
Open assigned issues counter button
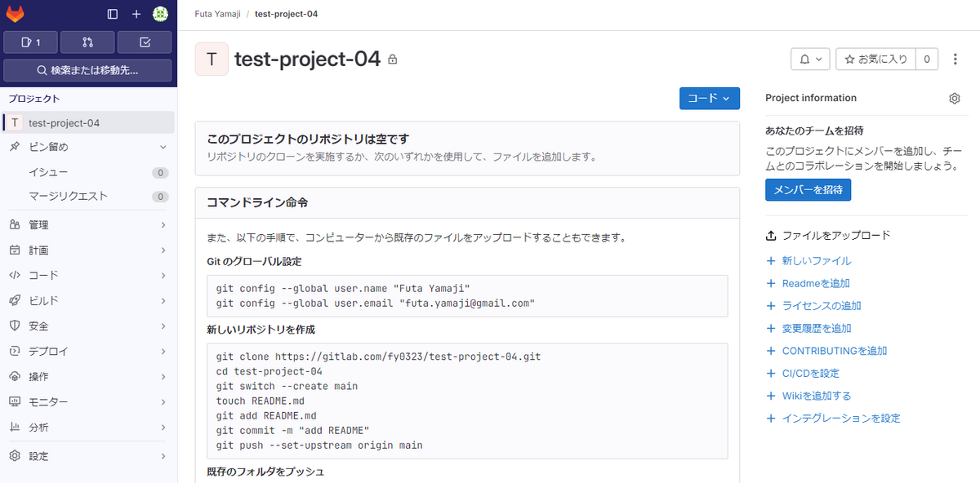(30, 42)
